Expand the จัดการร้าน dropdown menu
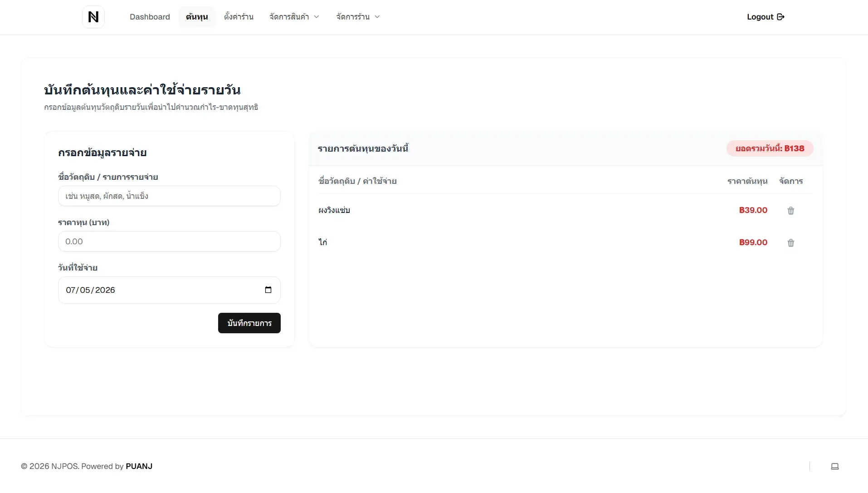Image resolution: width=868 pixels, height=493 pixels. (x=358, y=17)
